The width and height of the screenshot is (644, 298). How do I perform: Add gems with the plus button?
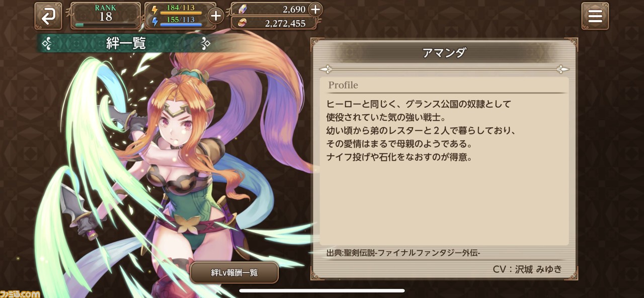315,9
